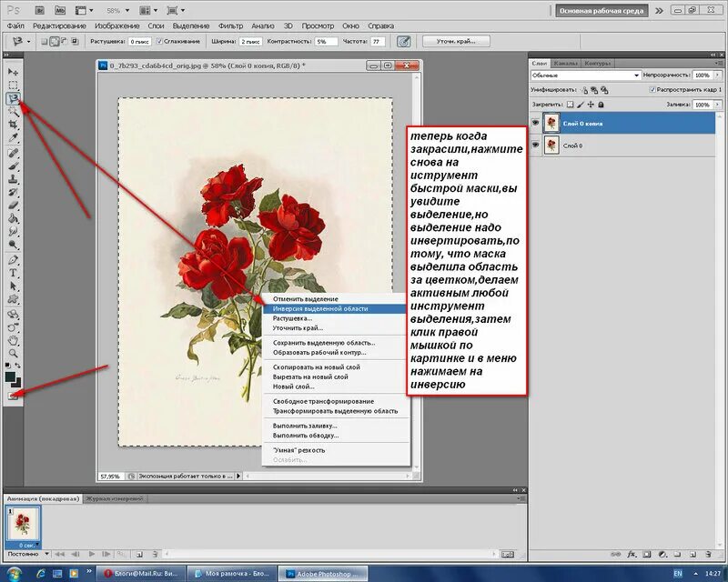This screenshot has height=582, width=728.
Task: Select the Hand tool
Action: [13, 340]
